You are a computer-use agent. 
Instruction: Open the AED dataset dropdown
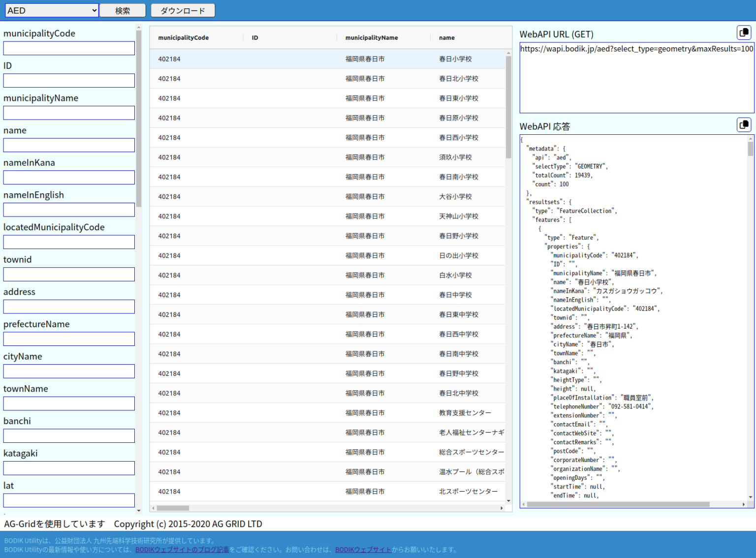tap(52, 10)
